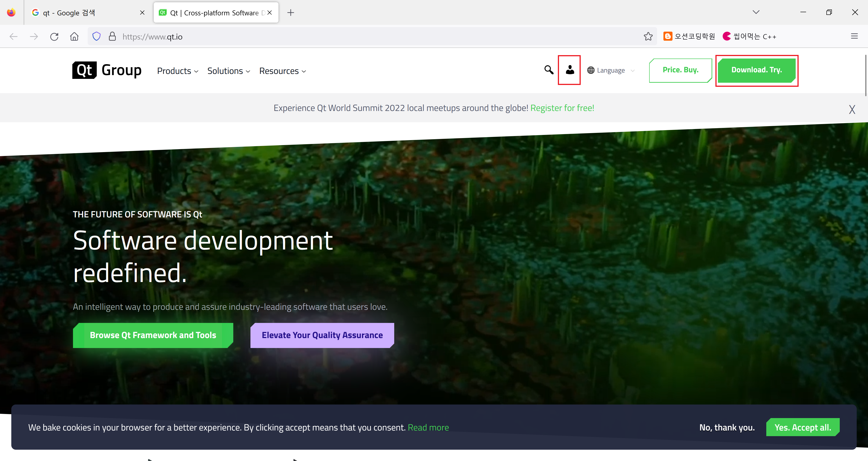Screen dimensions: 868x461
Task: Open the Firefox application menu
Action: (854, 36)
